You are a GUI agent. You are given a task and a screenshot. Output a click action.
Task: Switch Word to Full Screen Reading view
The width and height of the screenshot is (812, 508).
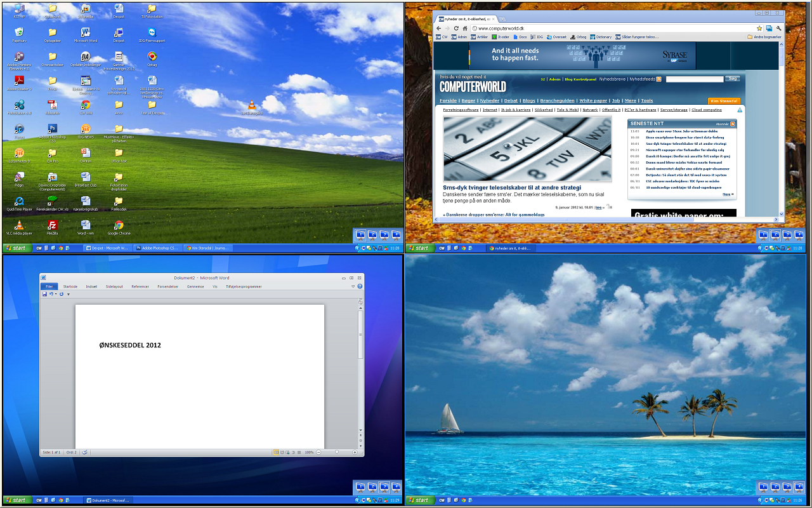coord(282,452)
